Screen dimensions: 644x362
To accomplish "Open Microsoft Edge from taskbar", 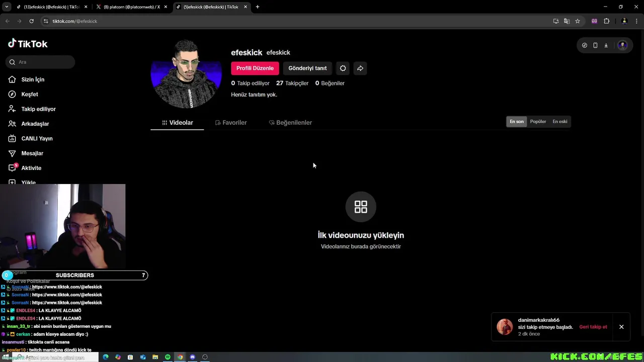I will tap(106, 357).
